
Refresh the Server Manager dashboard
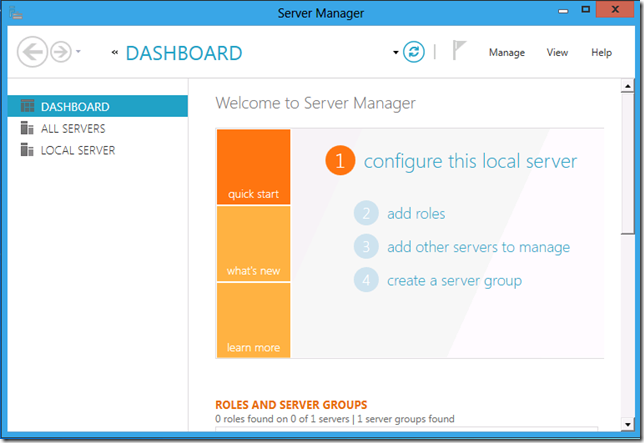(x=414, y=52)
